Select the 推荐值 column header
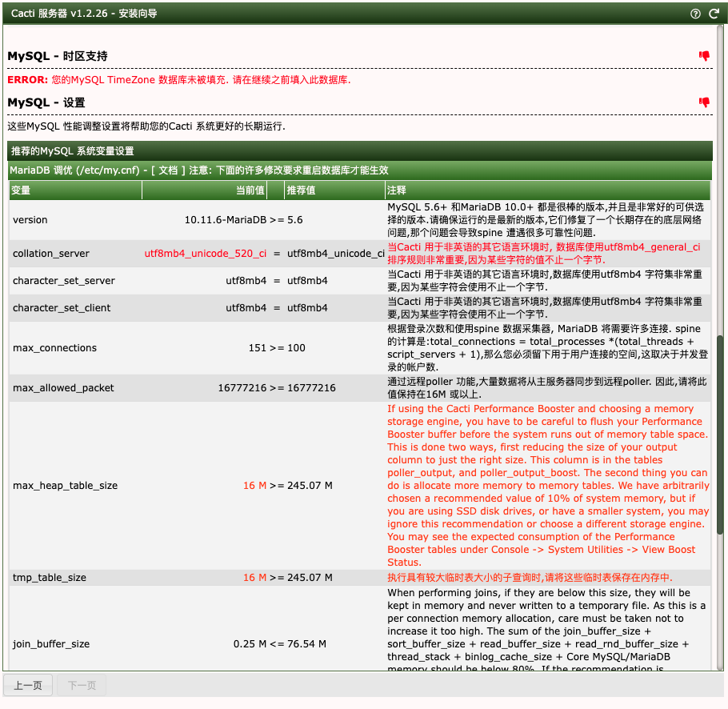Viewport: 728px width, 709px height. (x=334, y=190)
